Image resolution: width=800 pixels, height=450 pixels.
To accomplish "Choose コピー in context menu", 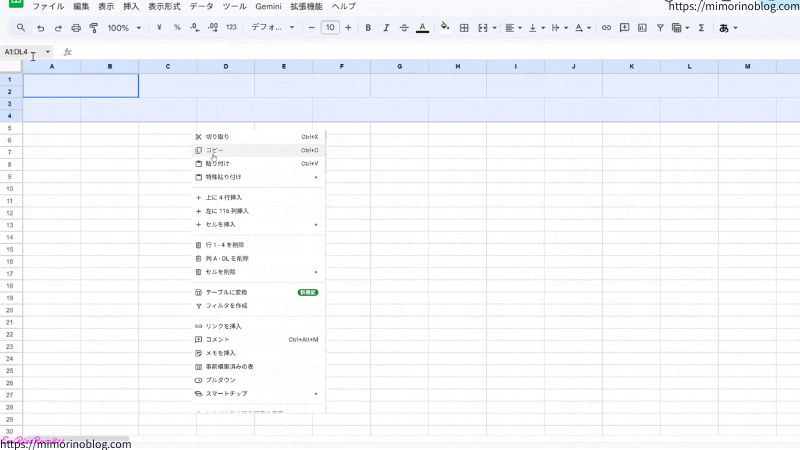I will pyautogui.click(x=258, y=151).
